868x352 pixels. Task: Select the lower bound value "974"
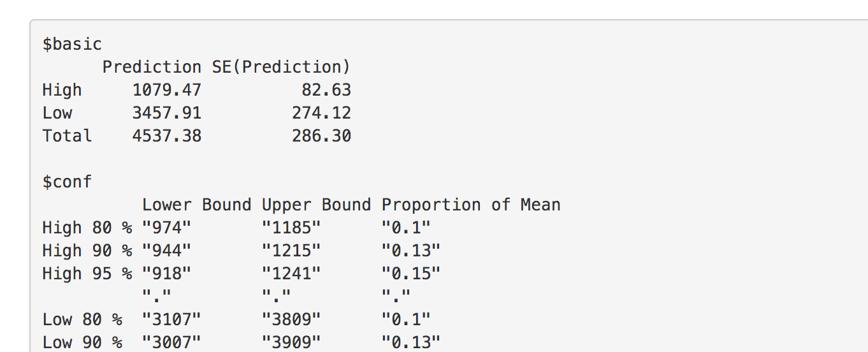coord(166,228)
